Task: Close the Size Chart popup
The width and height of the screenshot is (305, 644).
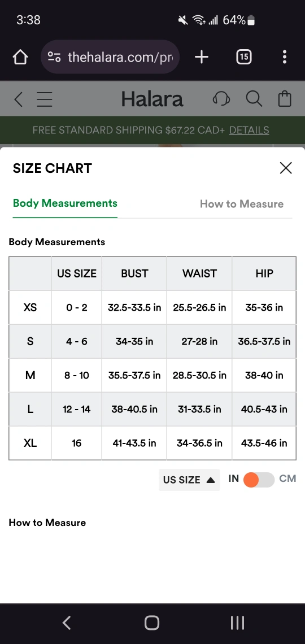Action: pos(286,168)
